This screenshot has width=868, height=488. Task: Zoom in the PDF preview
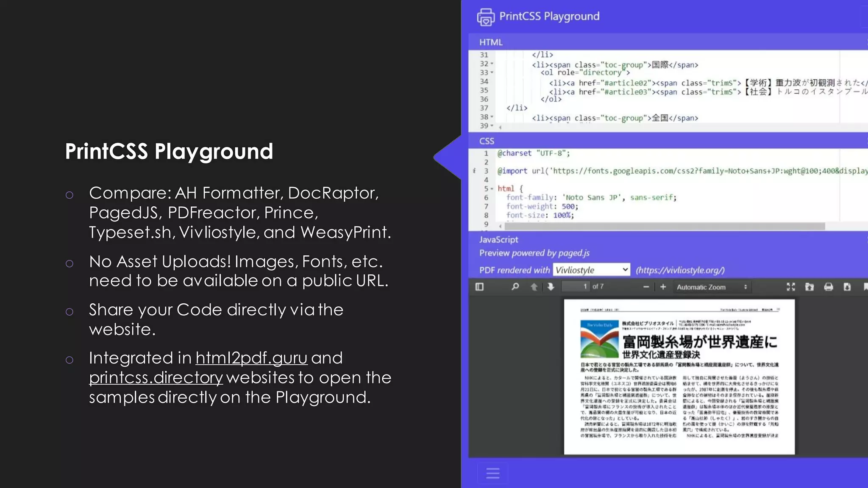pyautogui.click(x=663, y=287)
